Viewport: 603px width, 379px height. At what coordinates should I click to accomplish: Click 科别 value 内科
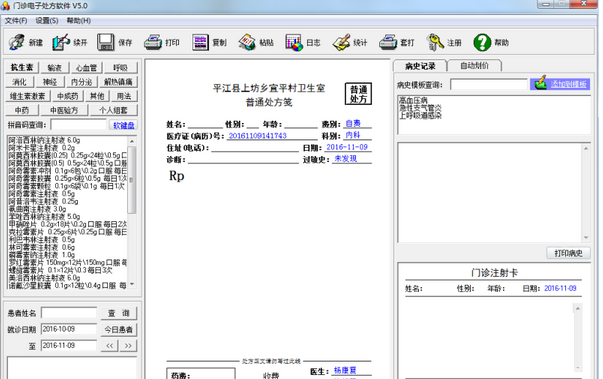coord(353,135)
